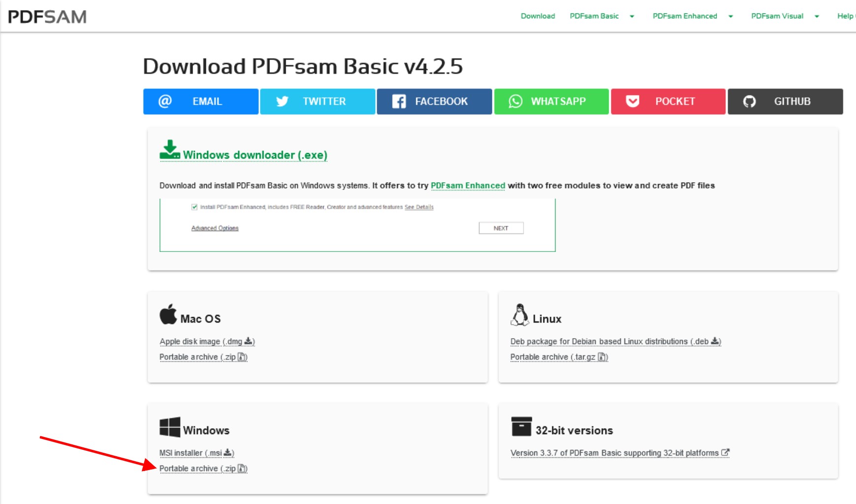
Task: Open the Download menu item
Action: coord(538,16)
